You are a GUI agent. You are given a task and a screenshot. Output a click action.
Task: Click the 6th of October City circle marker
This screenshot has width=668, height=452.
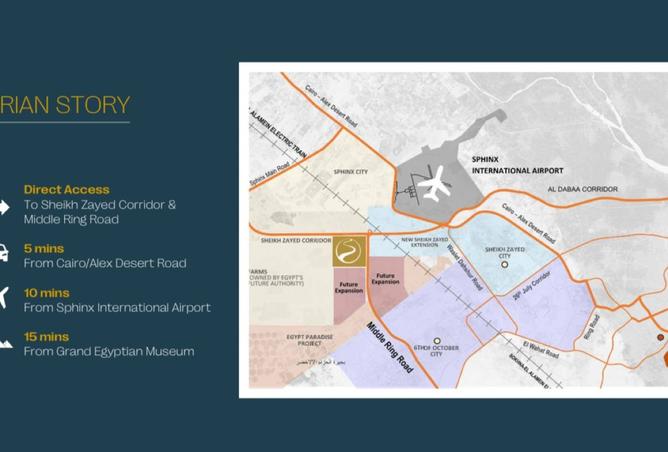point(436,341)
